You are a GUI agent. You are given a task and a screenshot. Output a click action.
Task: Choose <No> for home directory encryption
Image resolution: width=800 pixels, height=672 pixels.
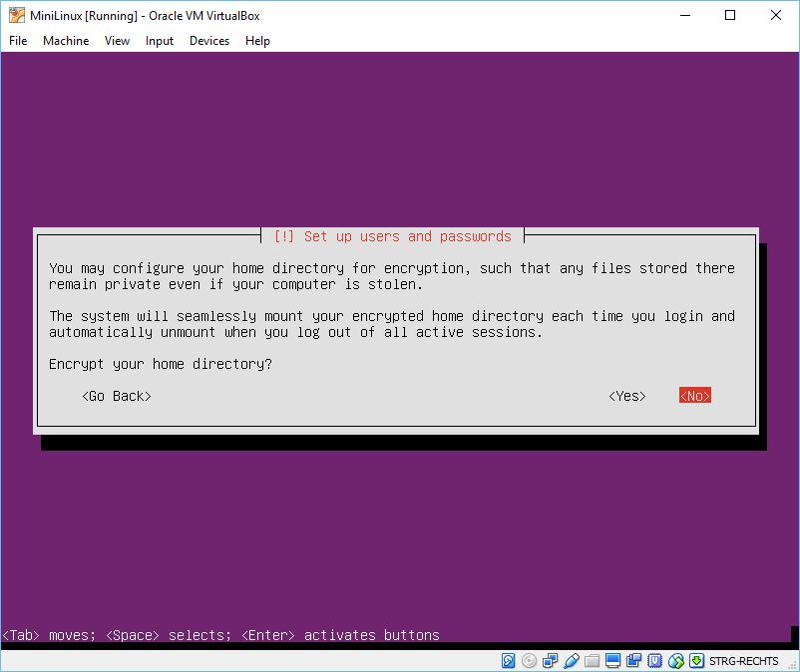click(694, 396)
